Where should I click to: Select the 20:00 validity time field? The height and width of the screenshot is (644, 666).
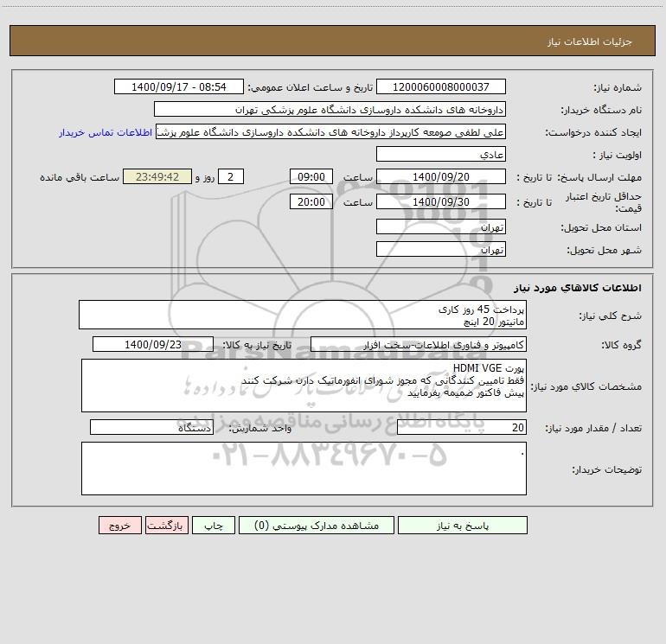[311, 201]
